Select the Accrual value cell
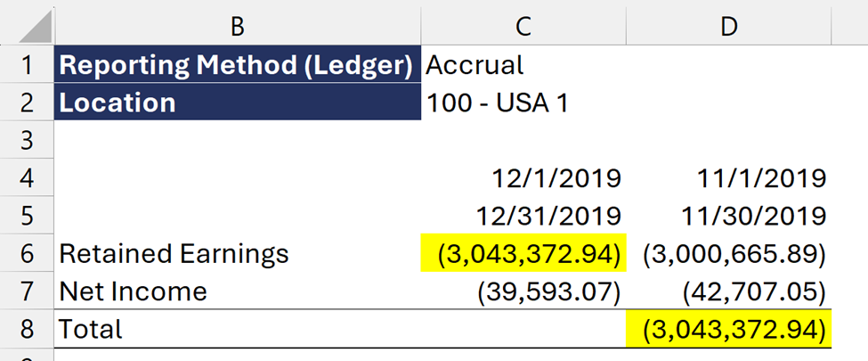This screenshot has width=868, height=361. (x=523, y=65)
